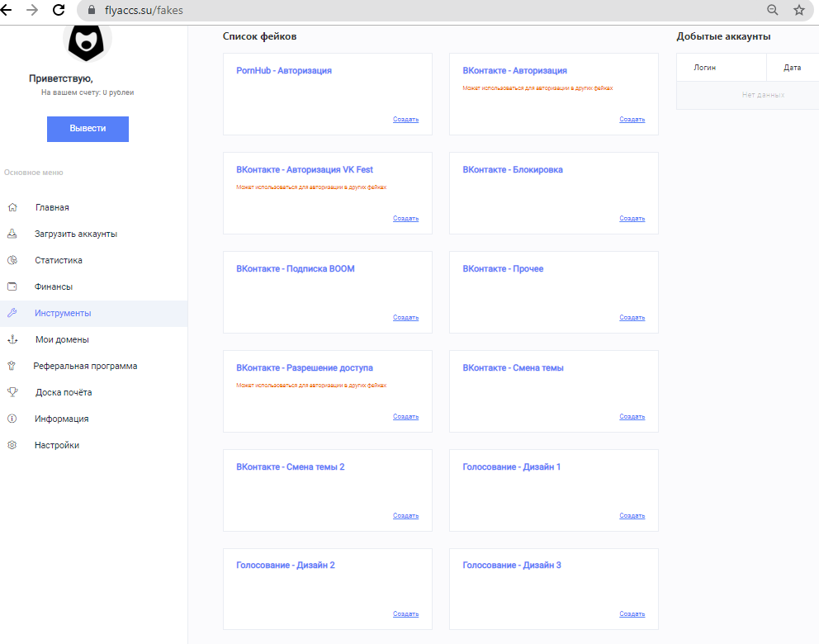The height and width of the screenshot is (644, 819).
Task: Click the wallet icon beside Финансы
Action: click(12, 286)
